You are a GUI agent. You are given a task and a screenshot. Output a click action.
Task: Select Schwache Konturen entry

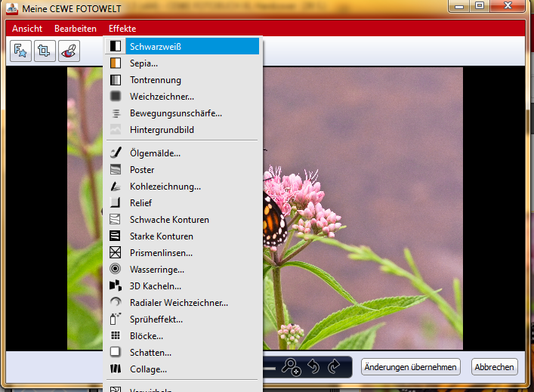point(182,219)
